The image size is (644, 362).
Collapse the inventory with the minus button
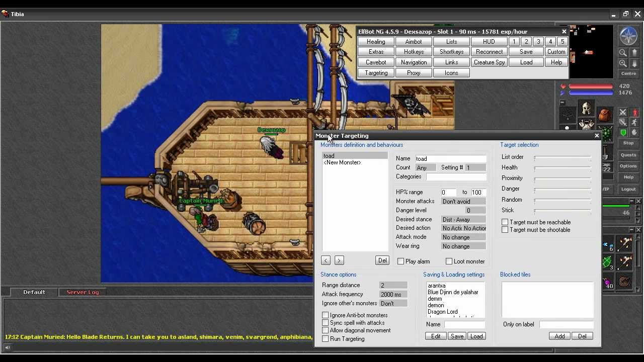coord(563,103)
